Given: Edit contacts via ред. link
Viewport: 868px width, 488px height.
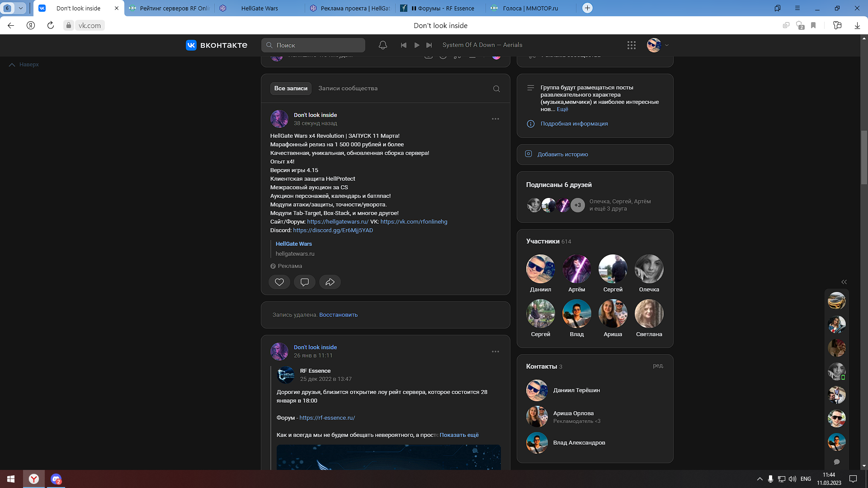Looking at the screenshot, I should (x=658, y=366).
